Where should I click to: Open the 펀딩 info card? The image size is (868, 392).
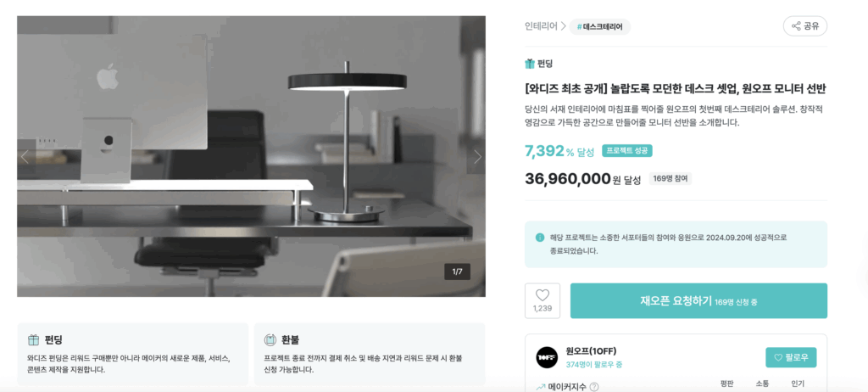[x=133, y=355]
